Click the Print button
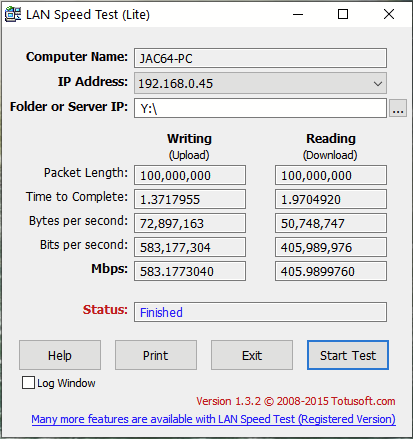The image size is (413, 439). coord(156,355)
